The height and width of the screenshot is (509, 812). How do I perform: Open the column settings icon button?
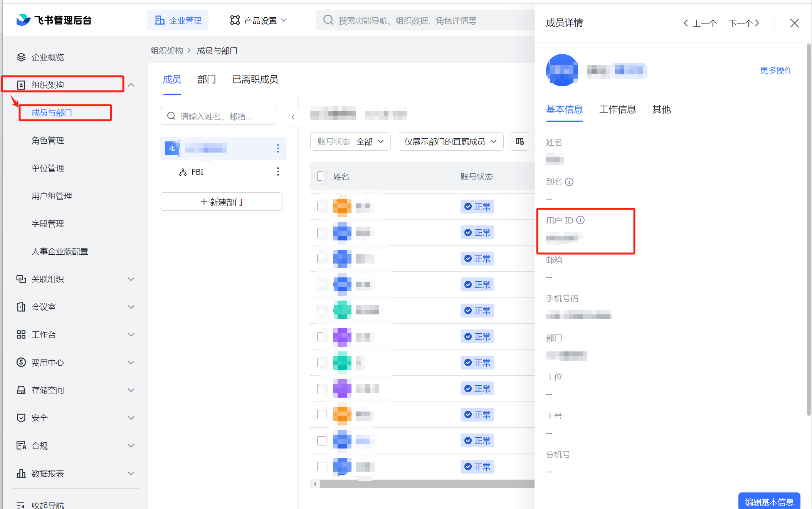(x=519, y=141)
